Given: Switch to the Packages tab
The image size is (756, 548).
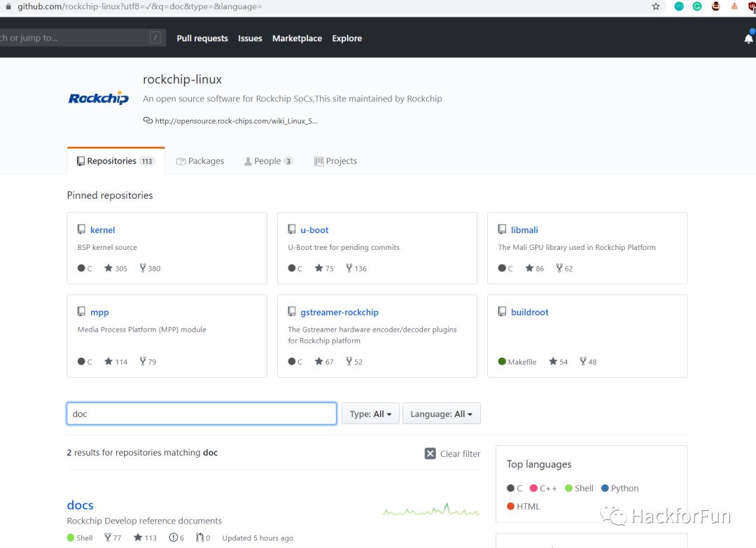Looking at the screenshot, I should point(200,161).
